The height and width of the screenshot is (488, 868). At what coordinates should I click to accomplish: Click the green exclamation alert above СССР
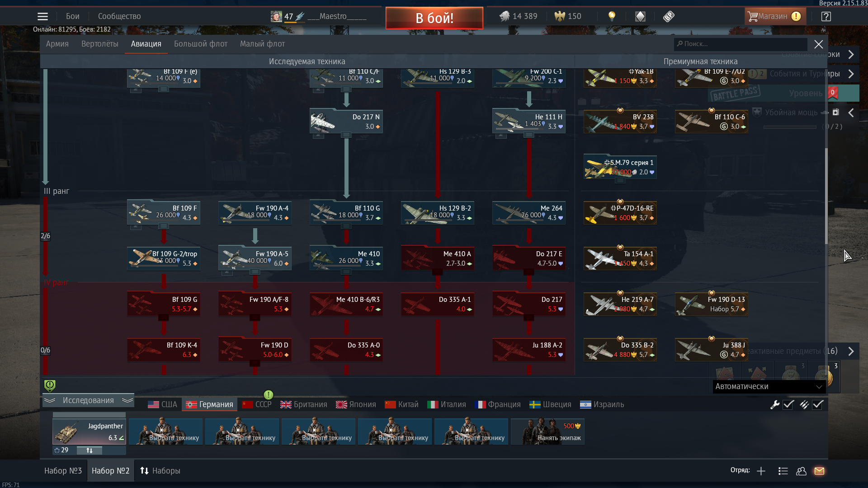[x=269, y=394]
